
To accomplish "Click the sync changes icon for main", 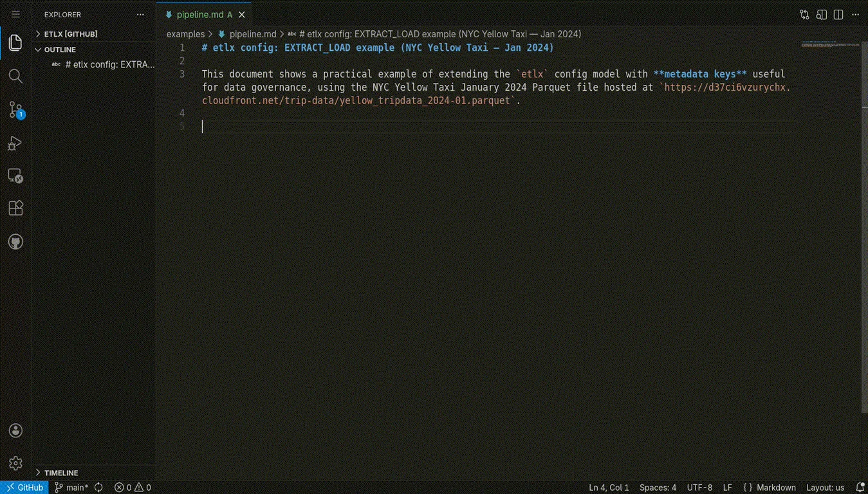I will point(97,487).
